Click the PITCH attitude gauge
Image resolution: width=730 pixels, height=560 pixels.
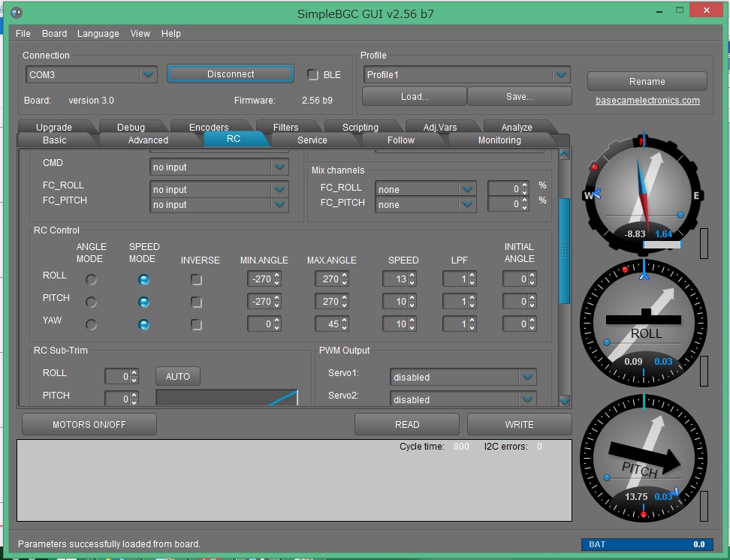pyautogui.click(x=644, y=459)
